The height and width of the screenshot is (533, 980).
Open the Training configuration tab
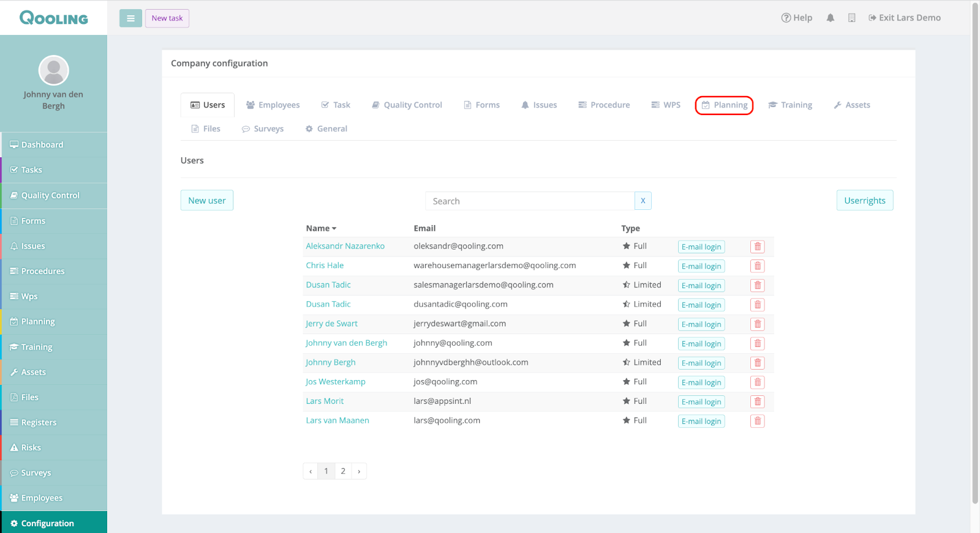point(790,105)
